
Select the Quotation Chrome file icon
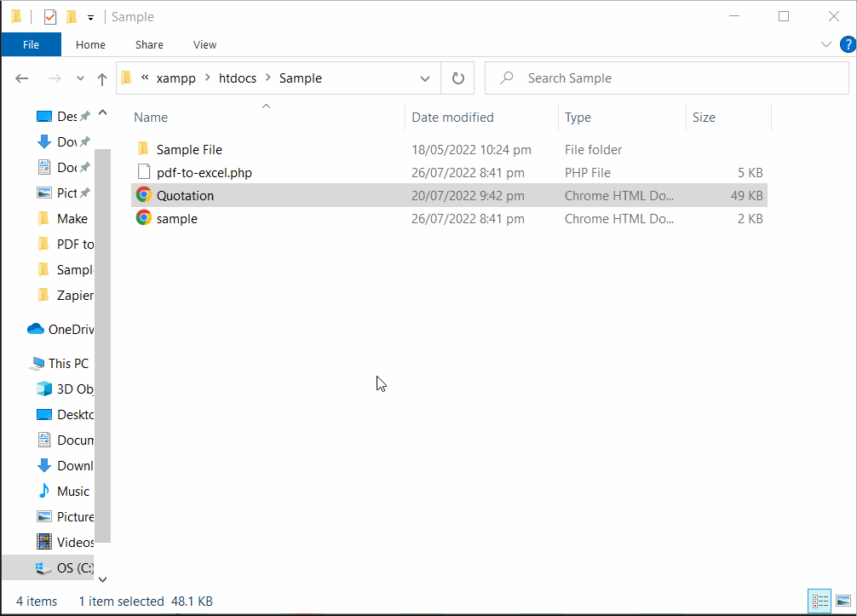tap(144, 194)
